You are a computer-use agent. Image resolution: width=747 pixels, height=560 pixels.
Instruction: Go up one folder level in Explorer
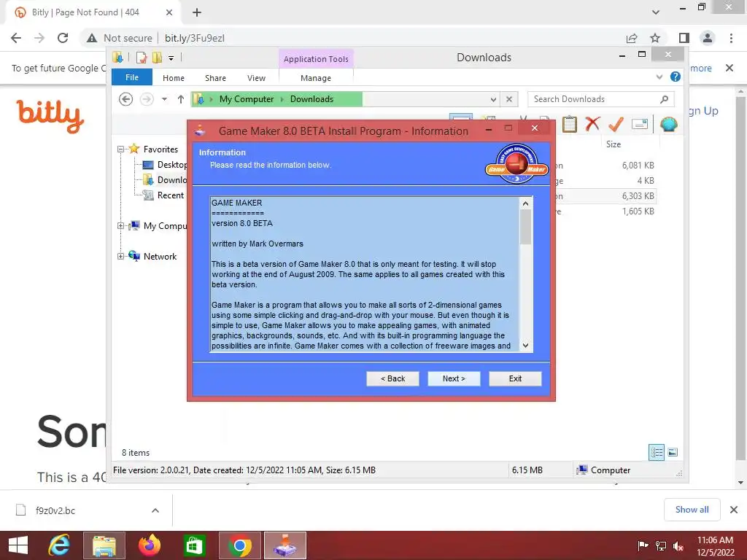181,99
